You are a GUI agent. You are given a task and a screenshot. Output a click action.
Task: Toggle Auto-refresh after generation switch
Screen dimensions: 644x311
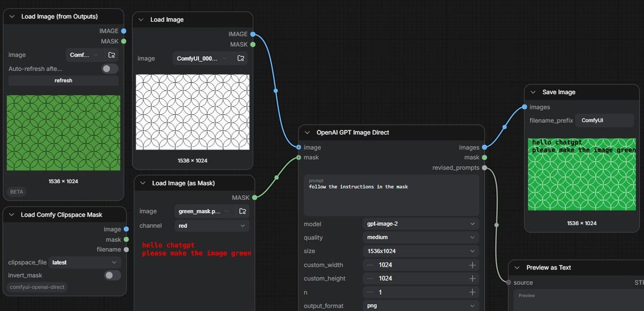pyautogui.click(x=110, y=69)
